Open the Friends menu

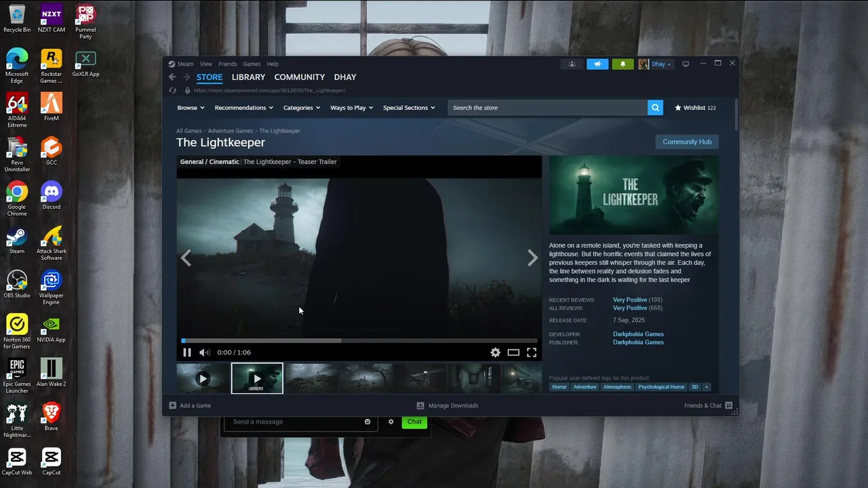228,64
